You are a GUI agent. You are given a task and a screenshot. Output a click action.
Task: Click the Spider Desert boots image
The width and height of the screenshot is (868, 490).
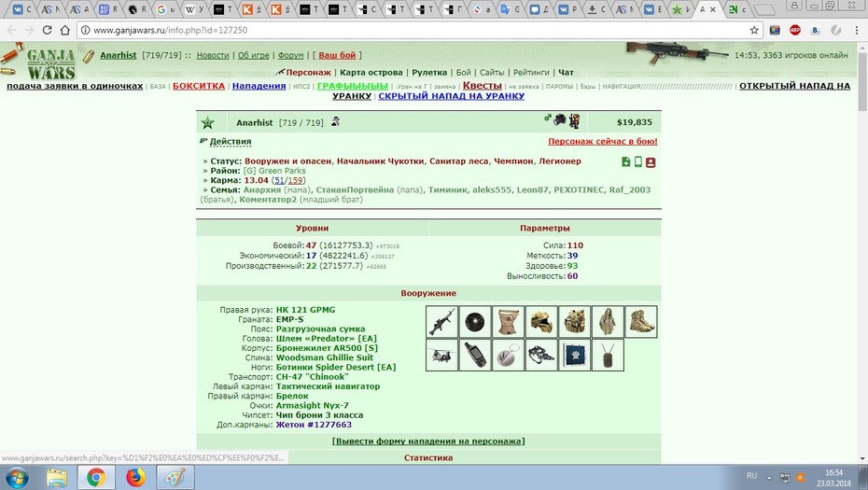click(x=641, y=321)
